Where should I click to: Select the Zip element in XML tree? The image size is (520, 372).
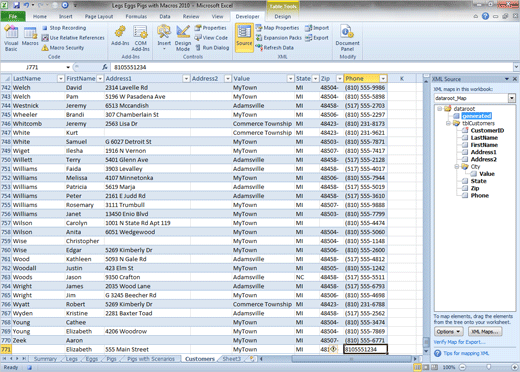click(x=475, y=188)
